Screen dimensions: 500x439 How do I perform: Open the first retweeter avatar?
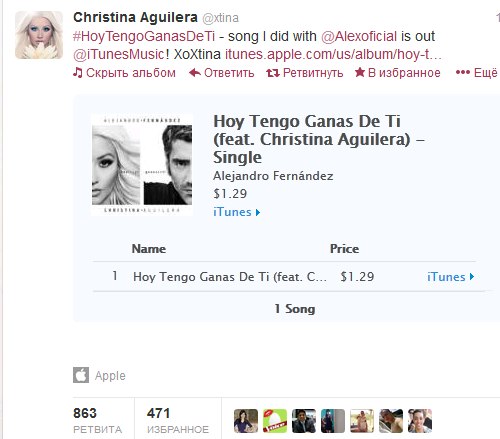(246, 421)
